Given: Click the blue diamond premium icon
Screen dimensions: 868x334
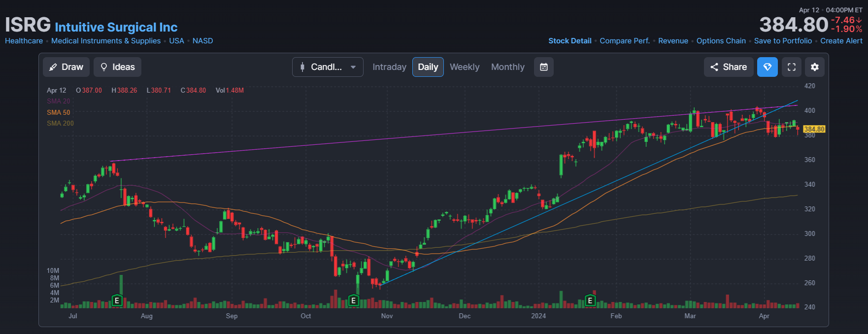Looking at the screenshot, I should [768, 67].
